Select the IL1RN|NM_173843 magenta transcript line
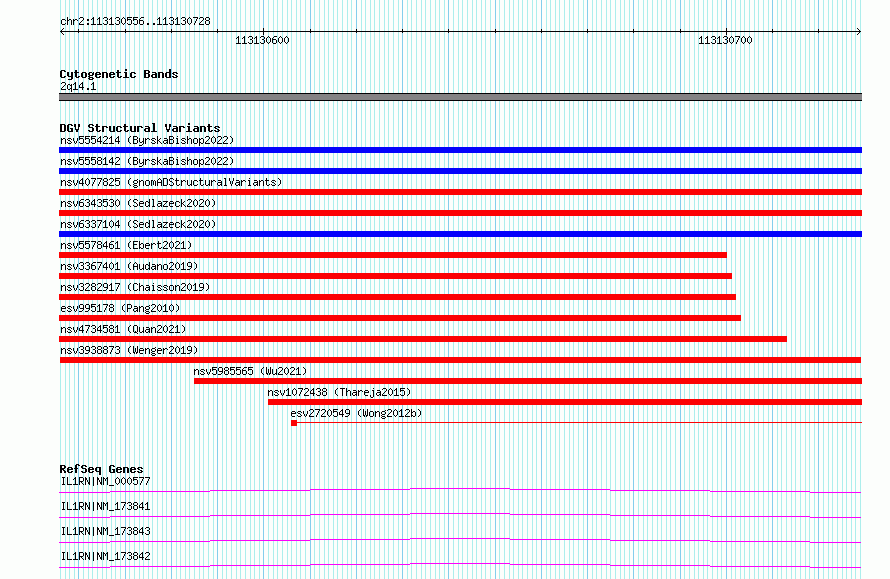This screenshot has width=890, height=579. (x=460, y=540)
